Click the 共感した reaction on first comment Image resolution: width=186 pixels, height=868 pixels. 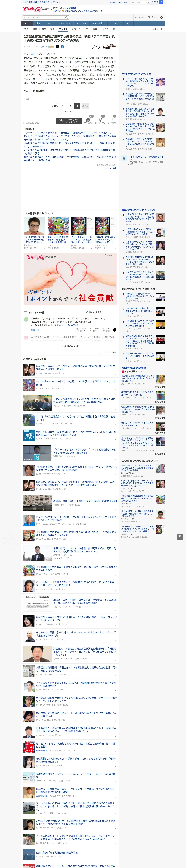82,330
